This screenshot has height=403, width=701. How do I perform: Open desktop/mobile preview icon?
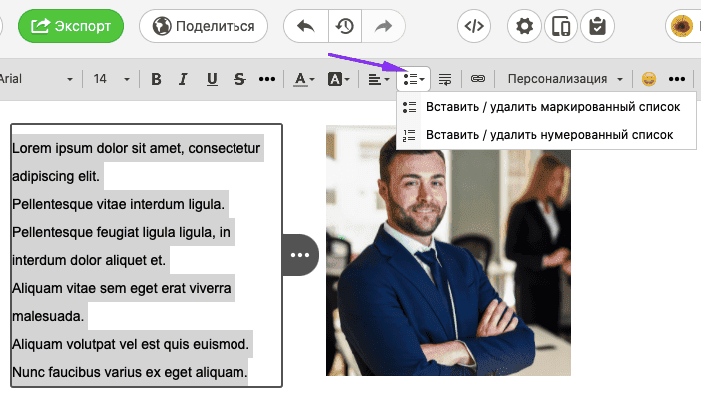(561, 26)
